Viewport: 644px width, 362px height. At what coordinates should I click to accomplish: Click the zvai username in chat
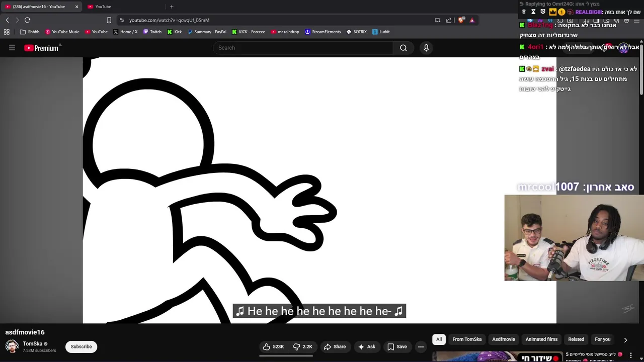tap(547, 69)
